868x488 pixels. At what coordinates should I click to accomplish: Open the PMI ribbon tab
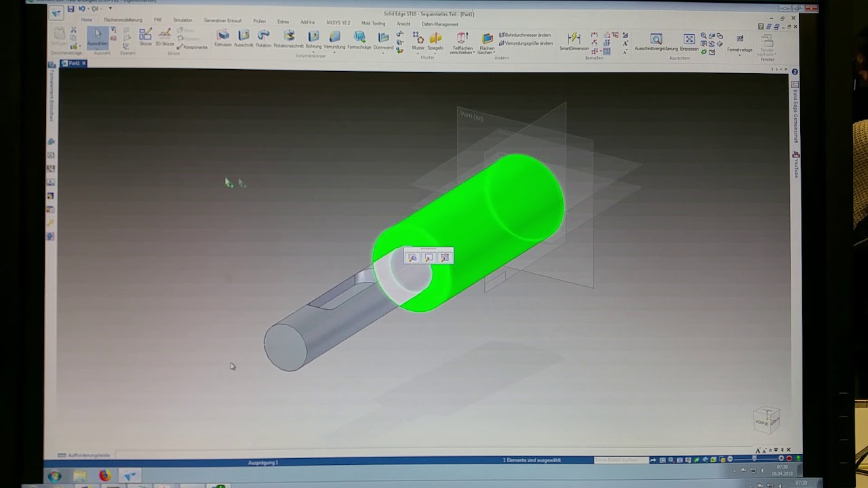tap(157, 20)
